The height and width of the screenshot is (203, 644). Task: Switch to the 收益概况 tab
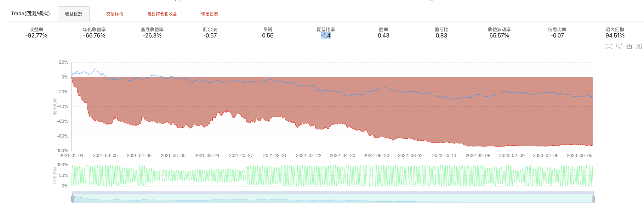(x=74, y=14)
